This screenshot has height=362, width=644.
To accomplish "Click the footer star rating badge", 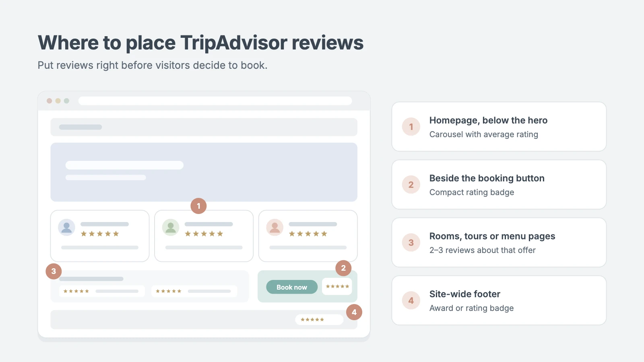I will (319, 320).
